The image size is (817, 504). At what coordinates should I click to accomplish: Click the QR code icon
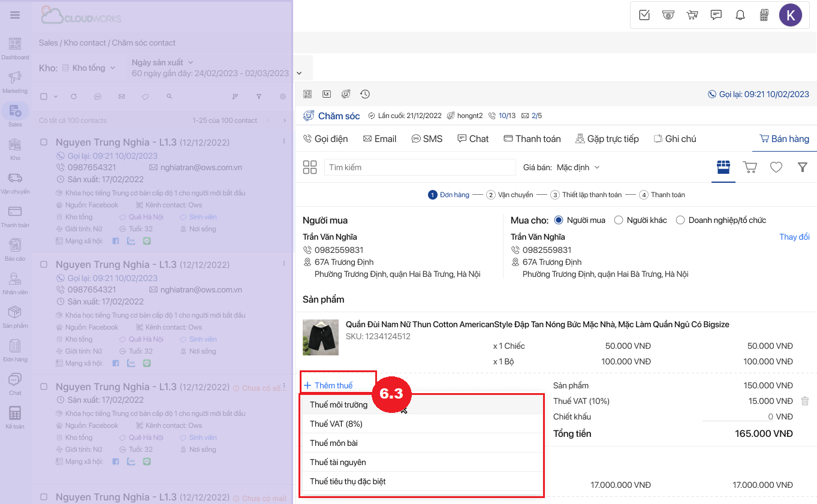(x=307, y=94)
